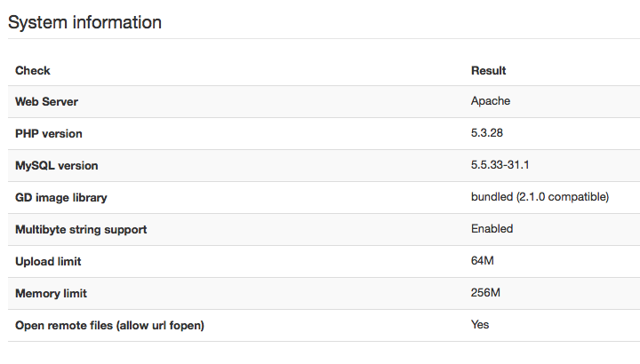This screenshot has width=640, height=364.
Task: Click the Apache result value
Action: pos(491,100)
